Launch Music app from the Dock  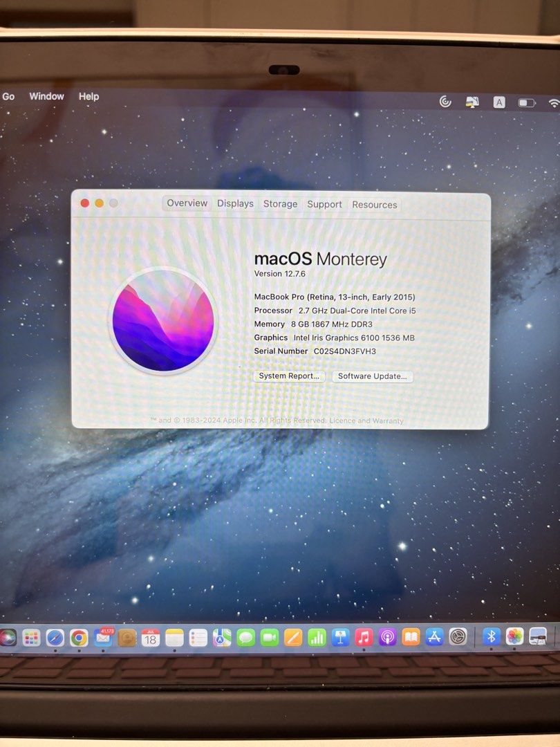364,638
